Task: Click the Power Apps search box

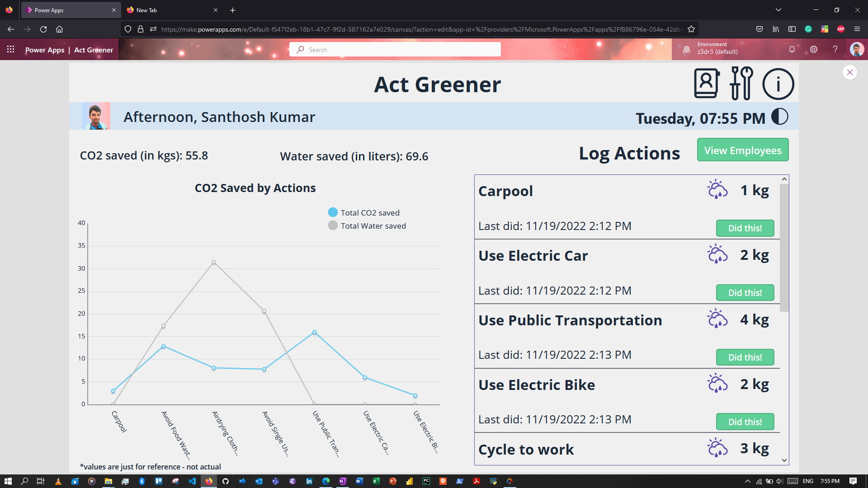Action: [395, 50]
